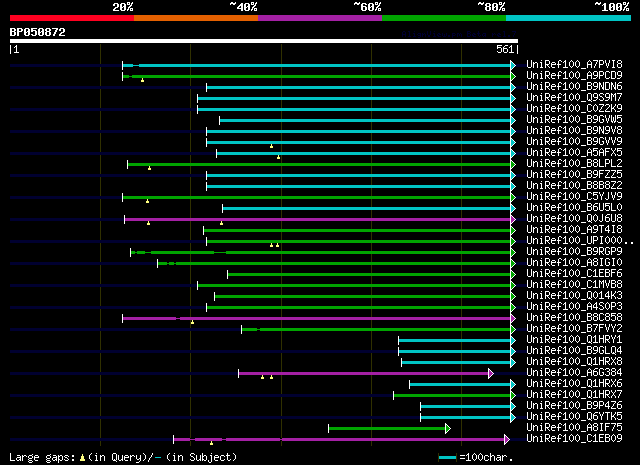Click the arrowhead ending the Q1HRY1 alignment

pyautogui.click(x=513, y=340)
